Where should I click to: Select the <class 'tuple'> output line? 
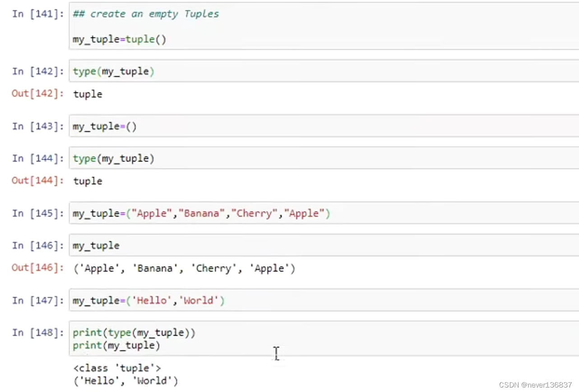click(x=117, y=367)
